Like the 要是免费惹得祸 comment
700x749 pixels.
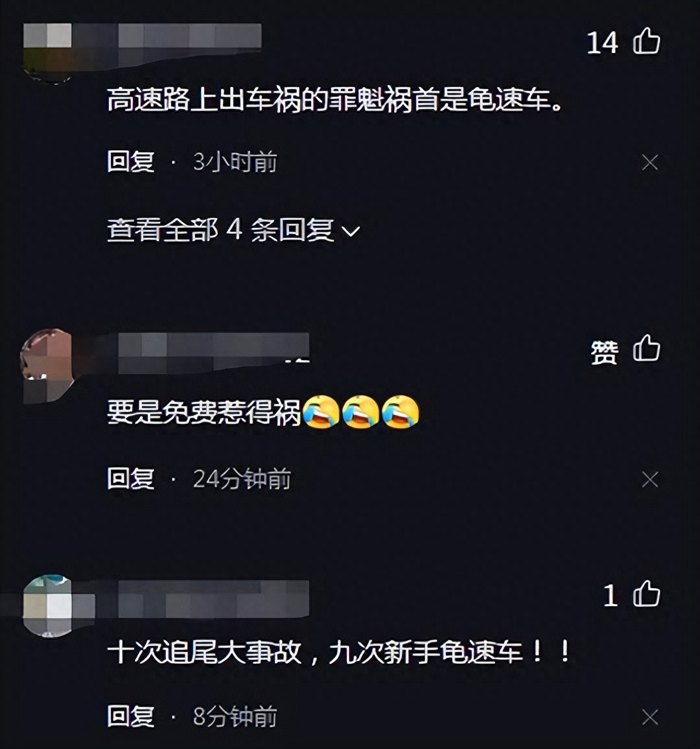point(646,348)
